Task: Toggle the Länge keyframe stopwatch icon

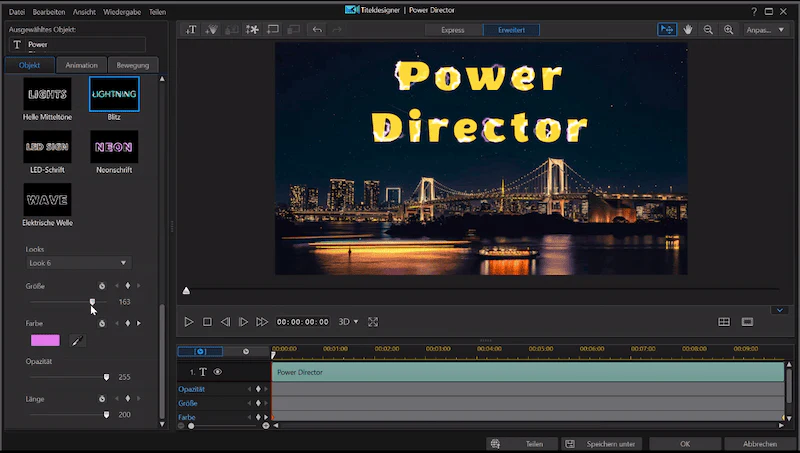Action: click(102, 399)
